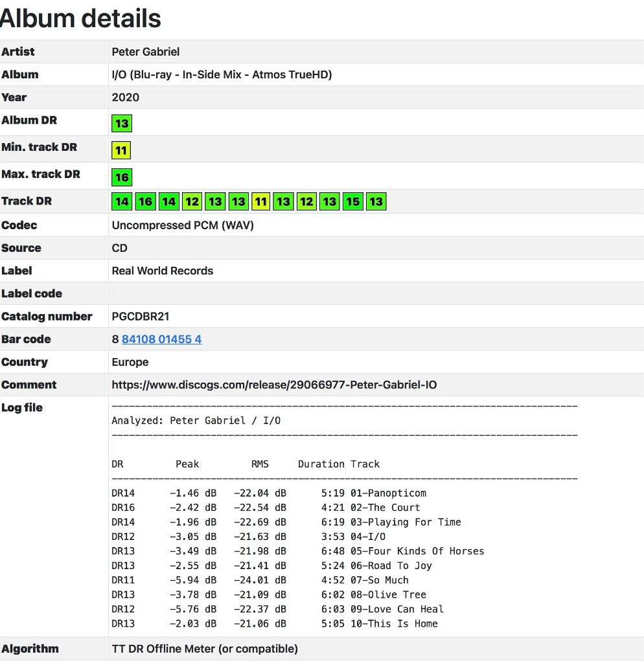
Task: Click log row '07-So Much'
Action: tap(260, 579)
